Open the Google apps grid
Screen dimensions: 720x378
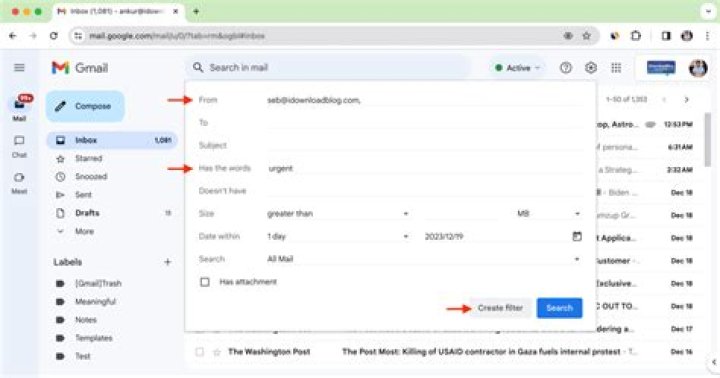click(x=616, y=68)
